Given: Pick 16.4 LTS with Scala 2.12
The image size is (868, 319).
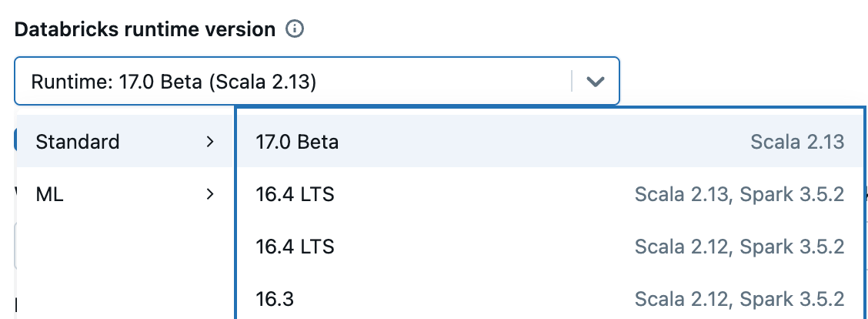Looking at the screenshot, I should coord(295,247).
